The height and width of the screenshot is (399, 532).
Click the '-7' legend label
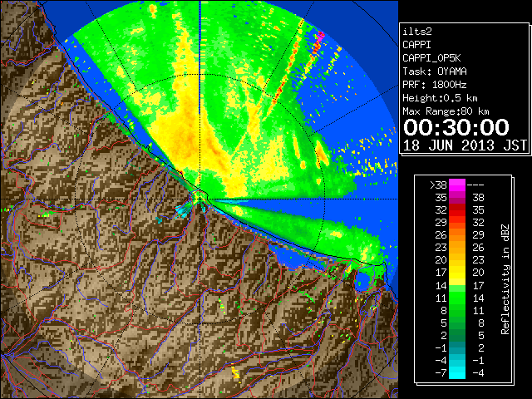(x=441, y=372)
